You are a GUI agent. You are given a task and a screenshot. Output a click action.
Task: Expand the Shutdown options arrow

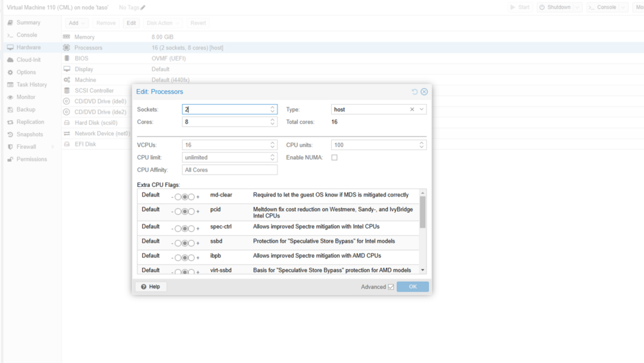pyautogui.click(x=577, y=7)
